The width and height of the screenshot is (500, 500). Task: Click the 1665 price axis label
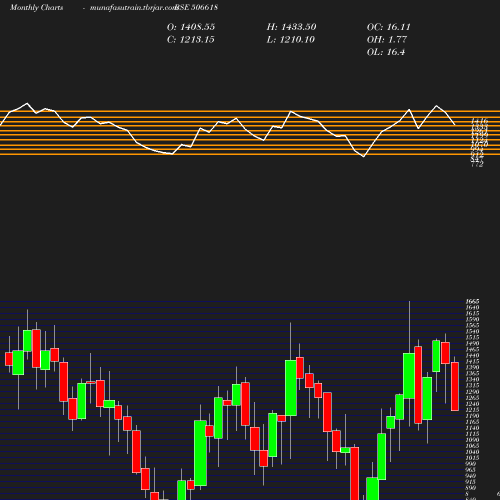pyautogui.click(x=473, y=301)
